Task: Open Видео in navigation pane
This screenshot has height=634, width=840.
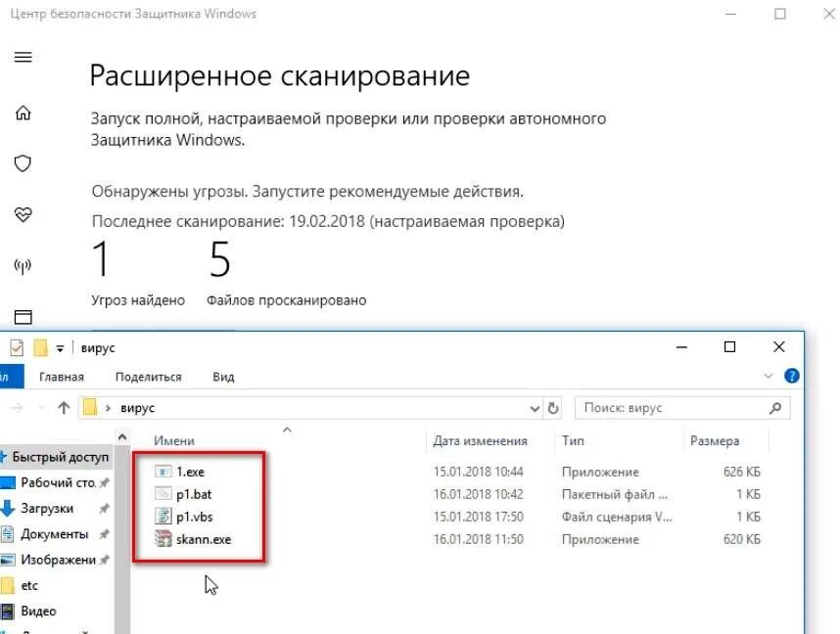Action: (x=38, y=611)
